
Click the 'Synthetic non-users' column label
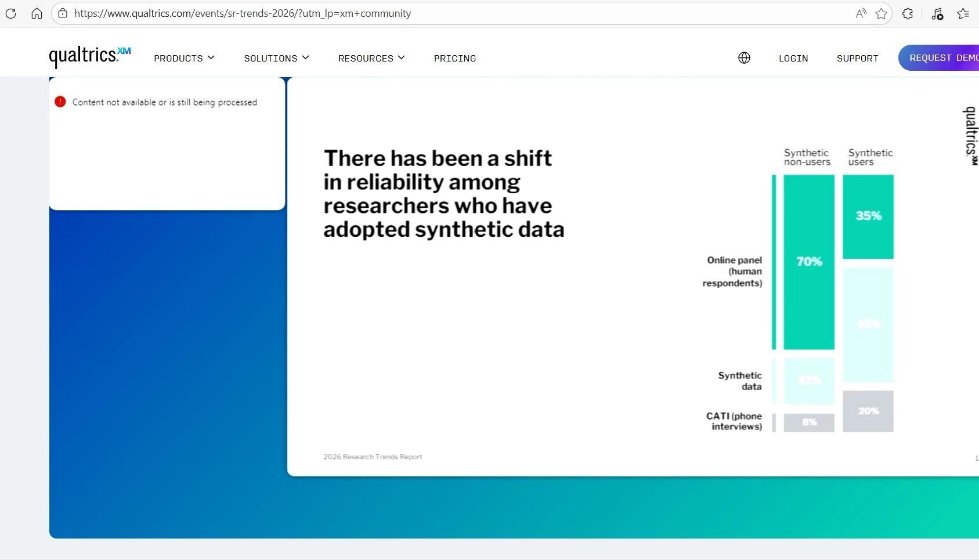[x=807, y=157]
